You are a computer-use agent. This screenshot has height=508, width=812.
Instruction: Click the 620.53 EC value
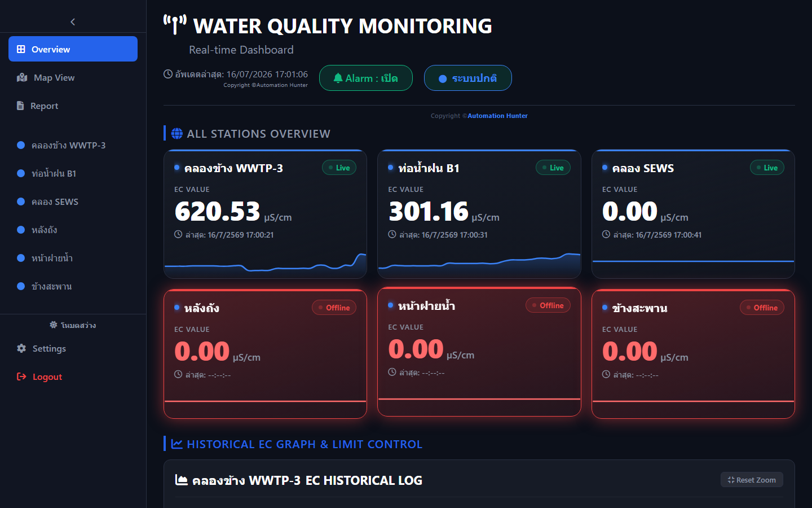click(217, 212)
